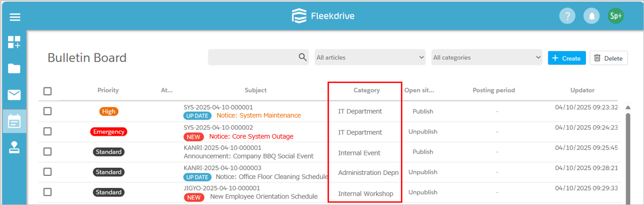This screenshot has height=205, width=644.
Task: Open the help question mark icon
Action: (567, 16)
